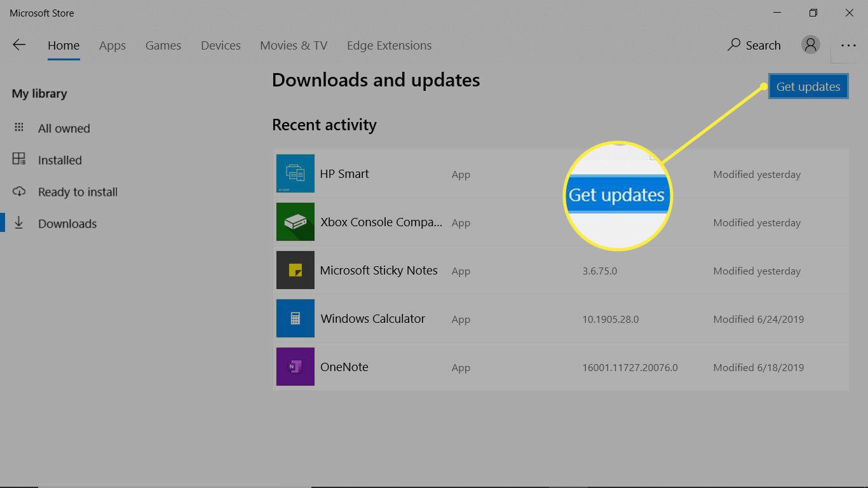The height and width of the screenshot is (488, 868).
Task: Click the Recent activity heading
Action: click(x=324, y=125)
